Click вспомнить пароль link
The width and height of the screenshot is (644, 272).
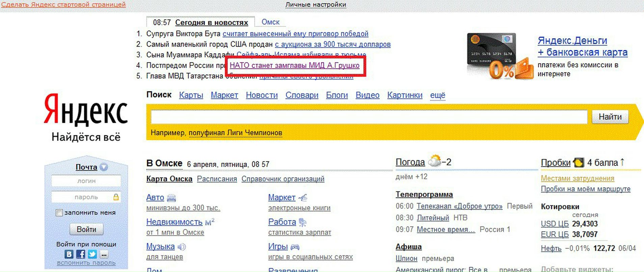(86, 263)
